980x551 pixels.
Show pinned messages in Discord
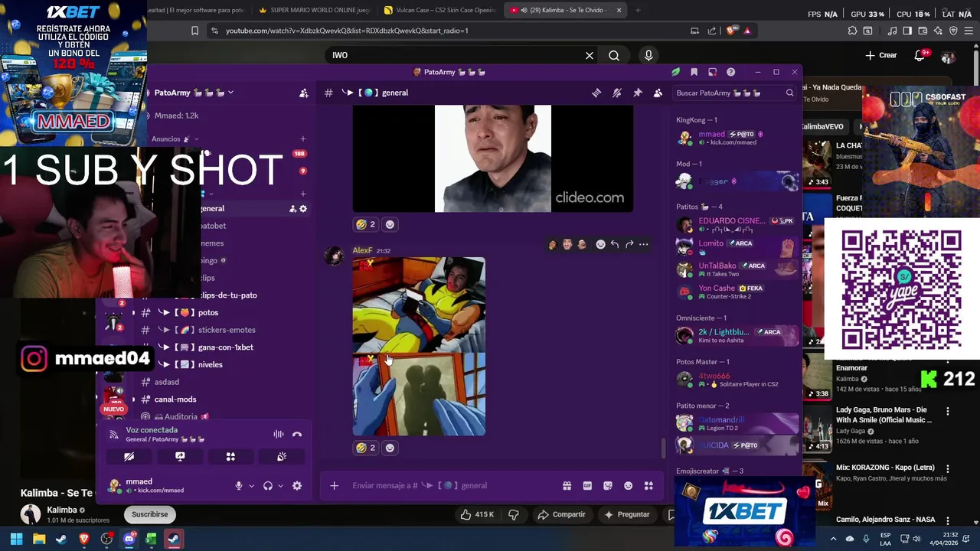637,93
